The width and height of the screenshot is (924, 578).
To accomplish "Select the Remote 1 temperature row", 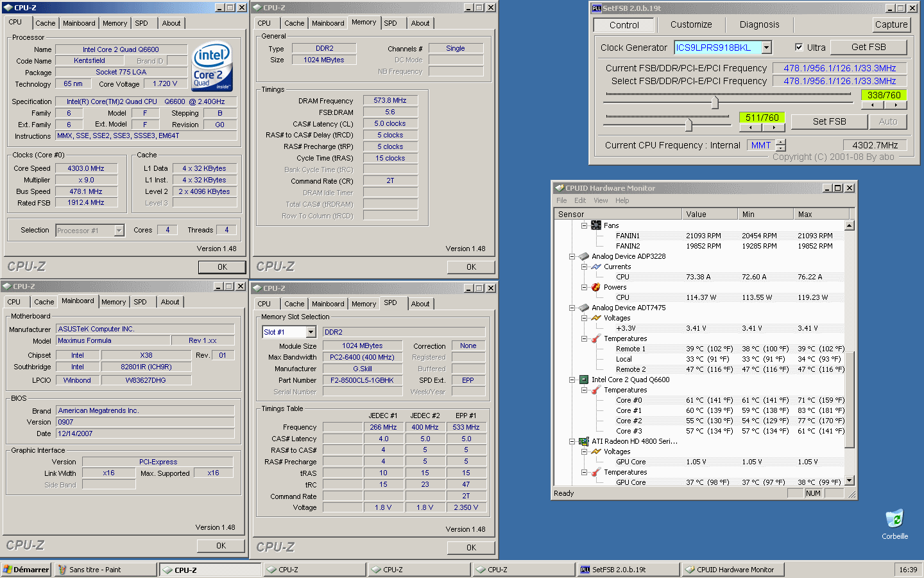I will click(x=700, y=349).
